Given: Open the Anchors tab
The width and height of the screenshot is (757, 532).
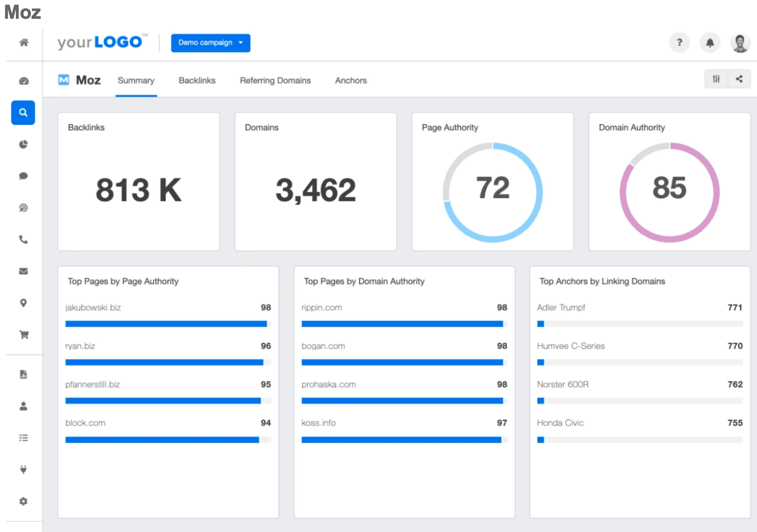Looking at the screenshot, I should tap(351, 80).
